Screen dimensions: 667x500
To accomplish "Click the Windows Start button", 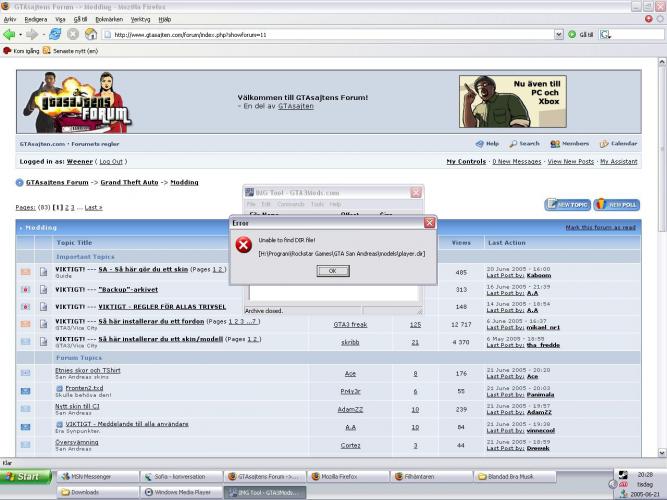I will point(22,477).
